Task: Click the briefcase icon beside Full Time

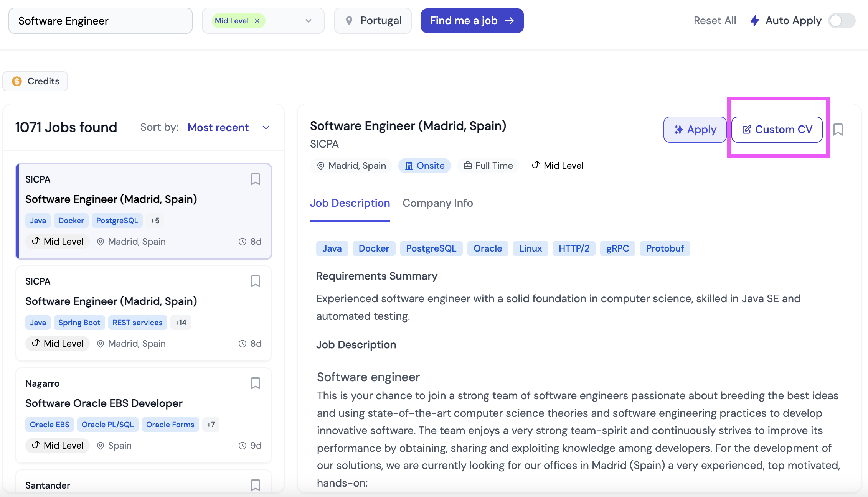Action: tap(468, 165)
